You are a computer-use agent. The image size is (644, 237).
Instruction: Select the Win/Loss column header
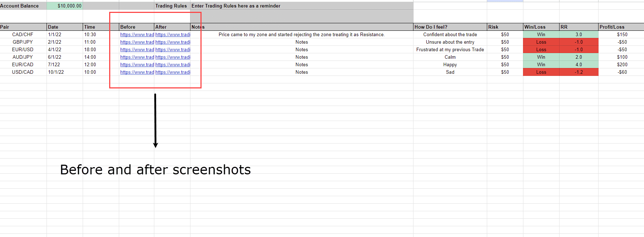pyautogui.click(x=541, y=27)
